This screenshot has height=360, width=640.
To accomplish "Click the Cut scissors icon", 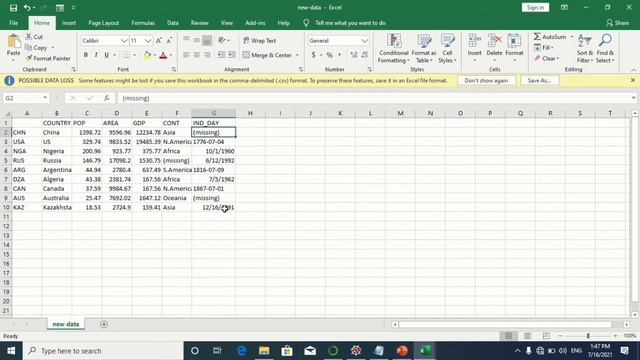I will [29, 37].
